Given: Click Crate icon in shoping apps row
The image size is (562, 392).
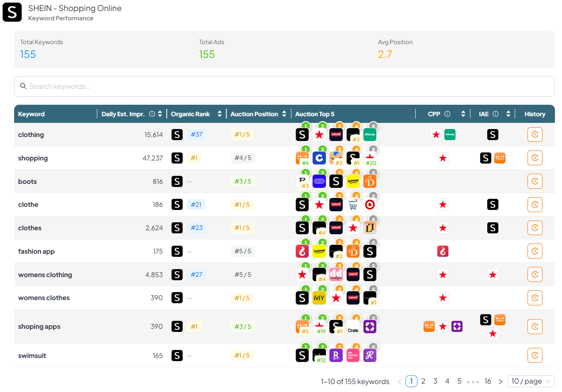Looking at the screenshot, I should coord(353,327).
